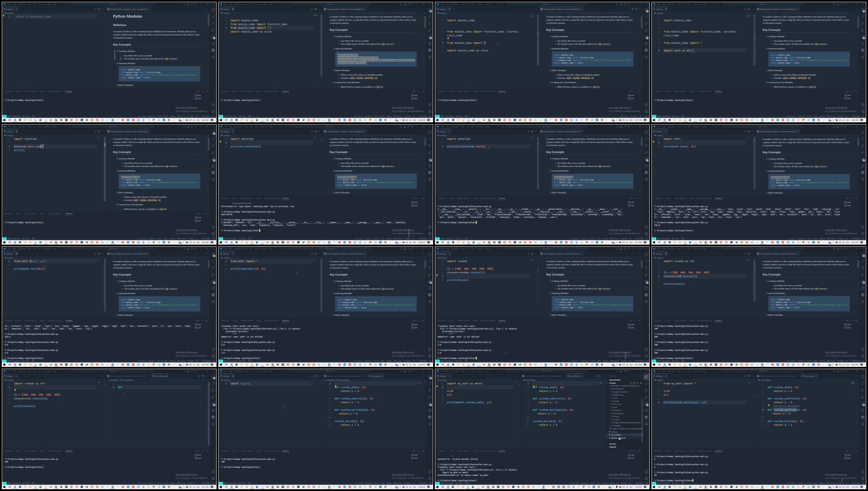The image size is (868, 491).
Task: Close Preview markdown tab in 'Python Modules' title frame
Action: 149,9
